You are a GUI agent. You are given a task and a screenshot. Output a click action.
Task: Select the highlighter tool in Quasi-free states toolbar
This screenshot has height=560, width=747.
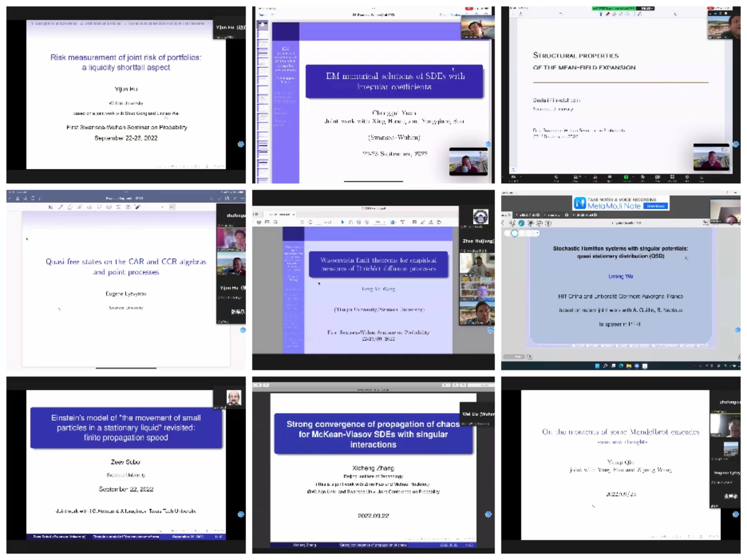click(x=80, y=207)
